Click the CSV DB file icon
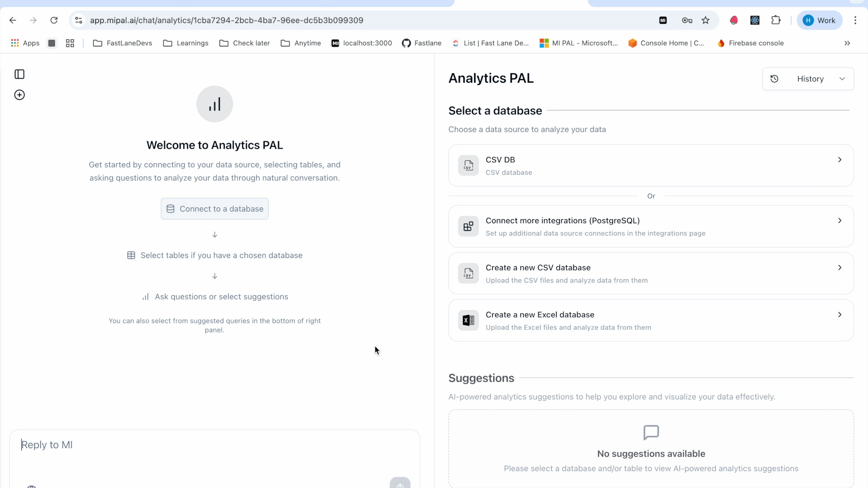This screenshot has height=488, width=868. coord(468,166)
